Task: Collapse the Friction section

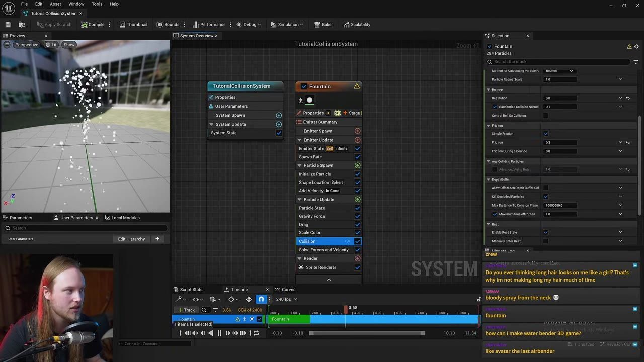Action: [x=488, y=126]
